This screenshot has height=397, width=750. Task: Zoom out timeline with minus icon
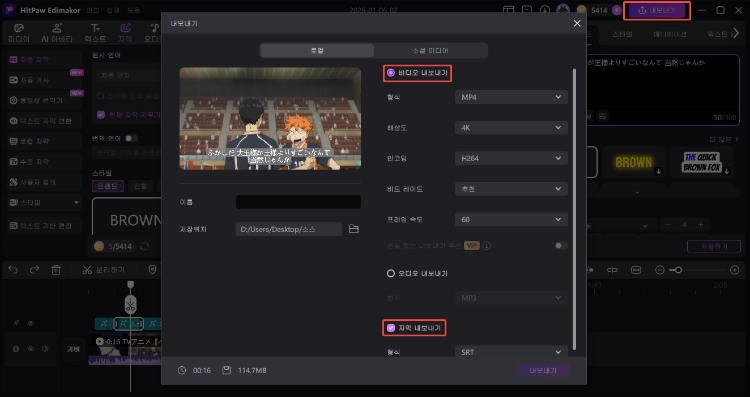click(660, 270)
